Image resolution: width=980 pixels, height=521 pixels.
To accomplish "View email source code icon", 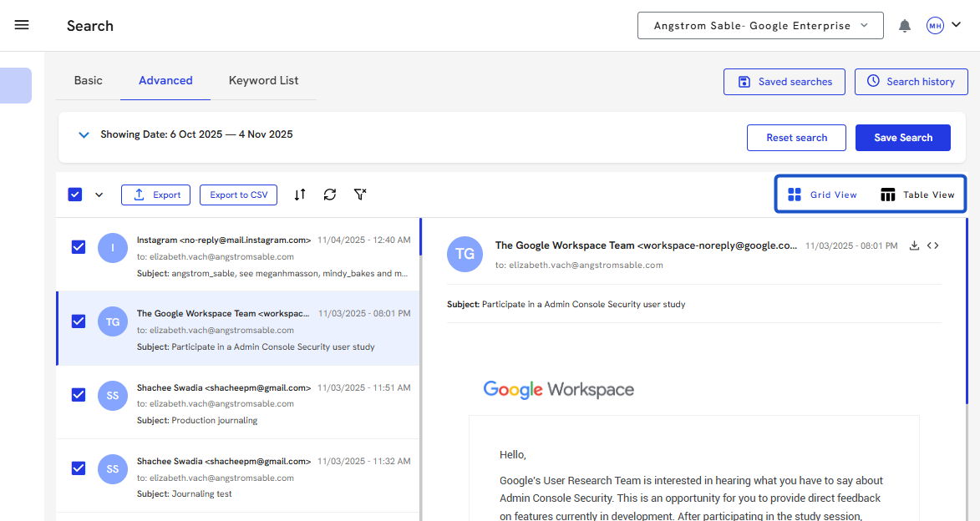I will (x=933, y=245).
